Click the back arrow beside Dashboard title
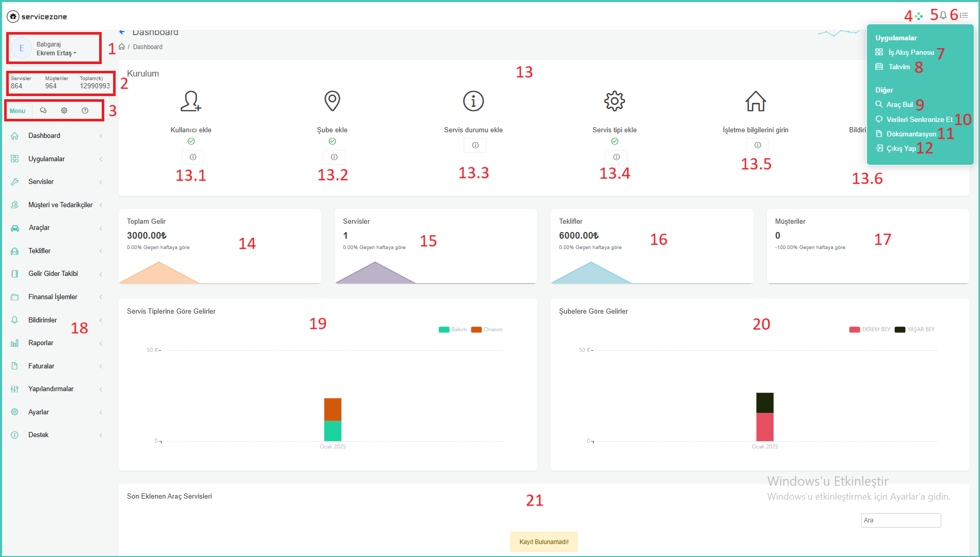 click(x=122, y=32)
